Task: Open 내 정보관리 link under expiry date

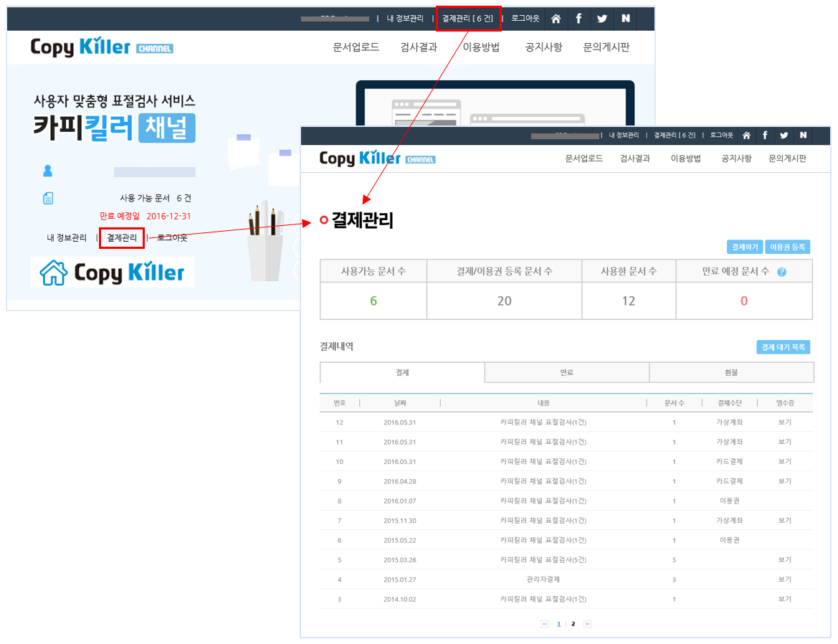Action: point(67,238)
